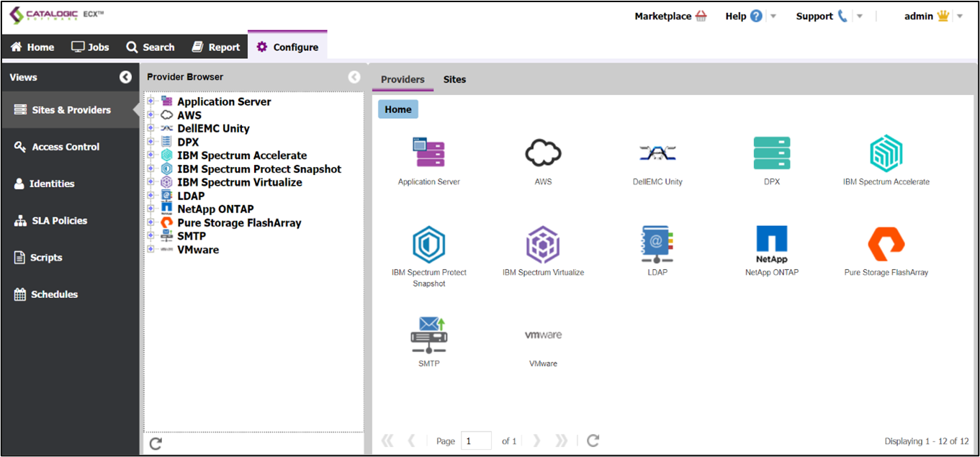Refresh the providers grid in the paging bar
Screen dimensions: 980x457
coord(593,440)
